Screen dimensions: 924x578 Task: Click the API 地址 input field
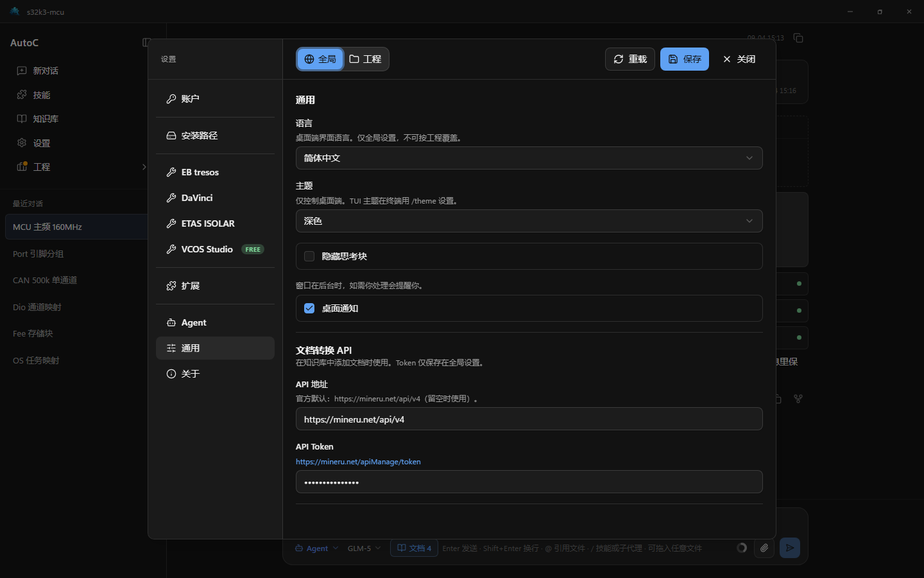pos(529,419)
